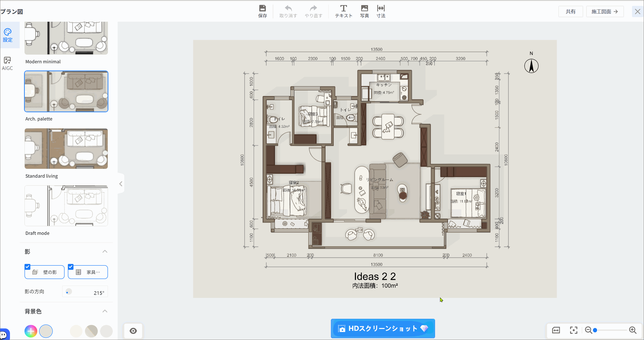Click the 共有 share button
Viewport: 644px width, 340px height.
pyautogui.click(x=571, y=11)
